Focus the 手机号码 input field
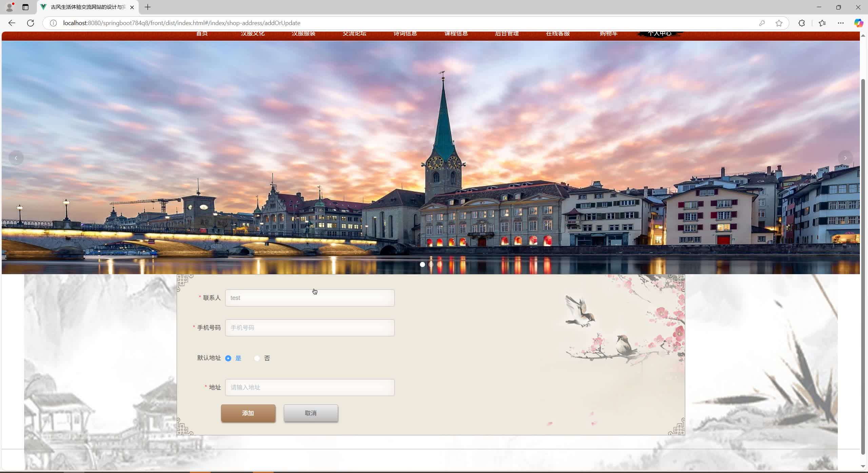This screenshot has height=473, width=868. click(x=310, y=328)
